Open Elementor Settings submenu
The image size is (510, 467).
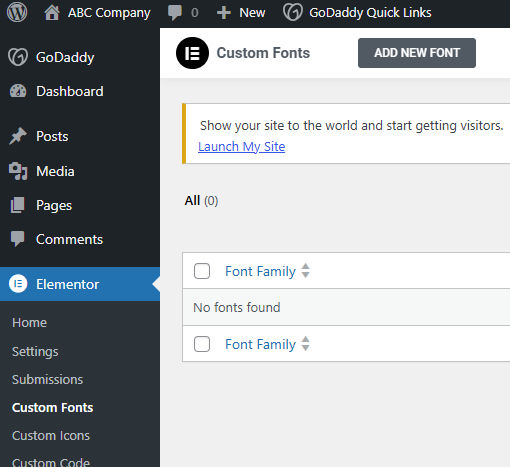35,351
